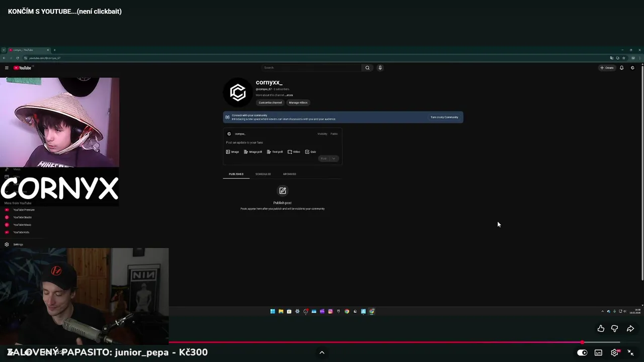Create an Image poll post
Screen dimensions: 644x362
(x=253, y=152)
